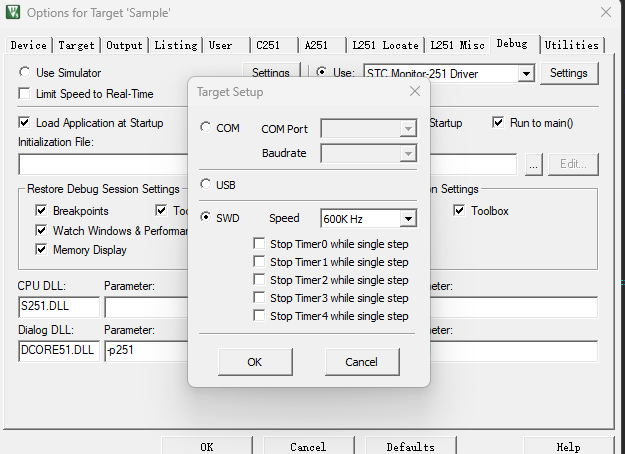This screenshot has width=625, height=454.
Task: Click OK in Target Setup dialog
Action: pyautogui.click(x=255, y=362)
